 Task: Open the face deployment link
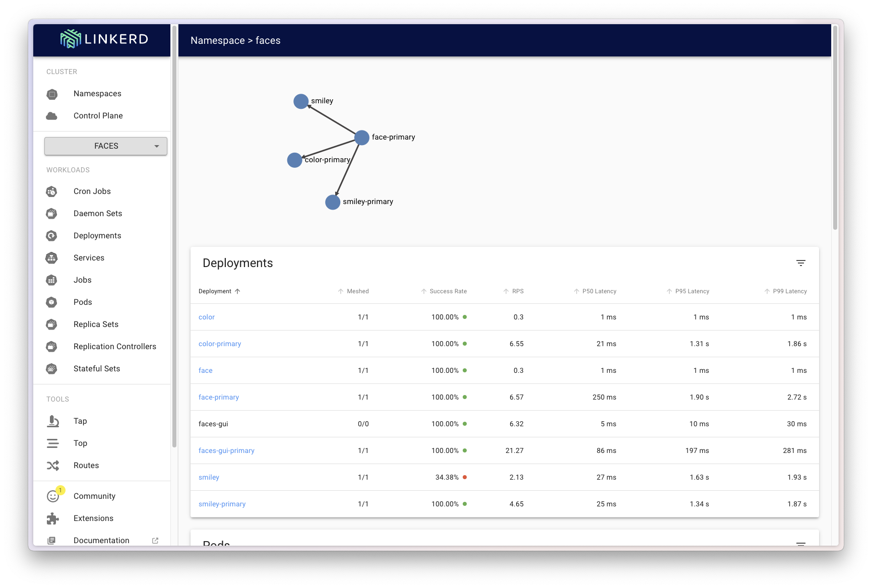pos(206,370)
